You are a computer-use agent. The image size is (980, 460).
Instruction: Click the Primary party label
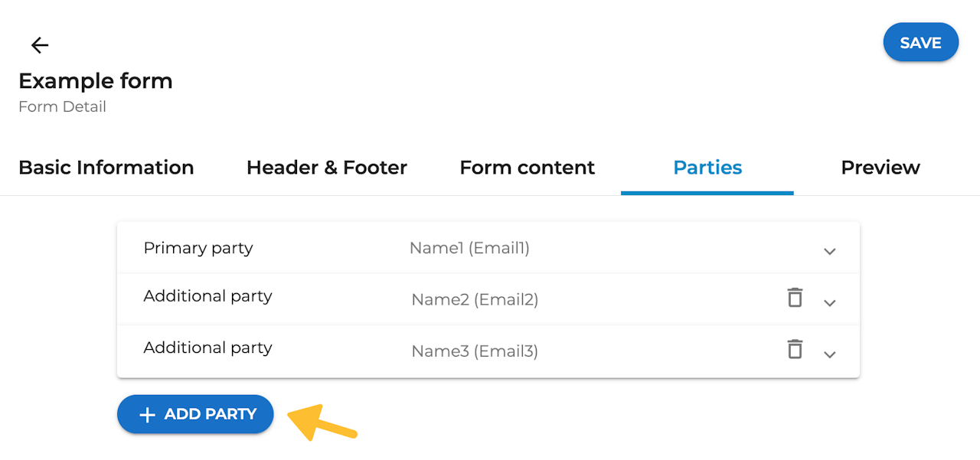pos(198,248)
